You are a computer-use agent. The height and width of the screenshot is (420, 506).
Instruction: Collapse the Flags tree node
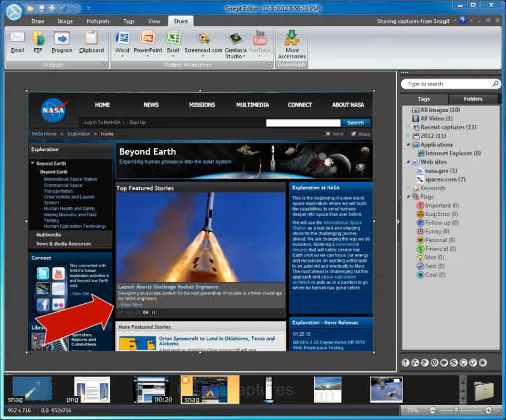pos(408,197)
